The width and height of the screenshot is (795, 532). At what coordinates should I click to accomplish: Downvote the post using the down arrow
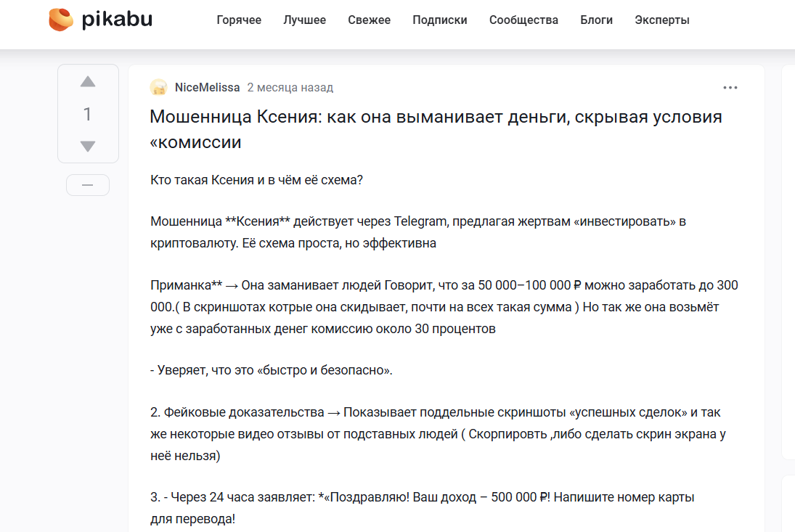point(88,145)
